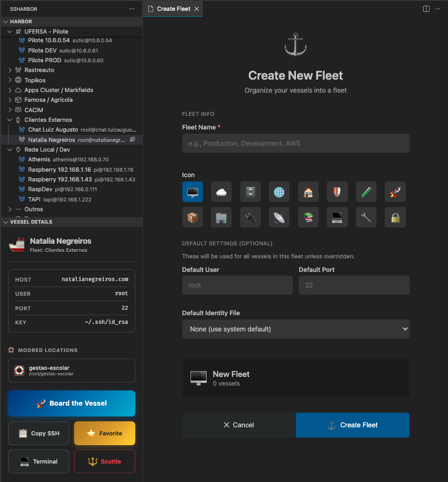This screenshot has height=482, width=448.
Task: Click the Board the Vessel button
Action: (x=71, y=403)
